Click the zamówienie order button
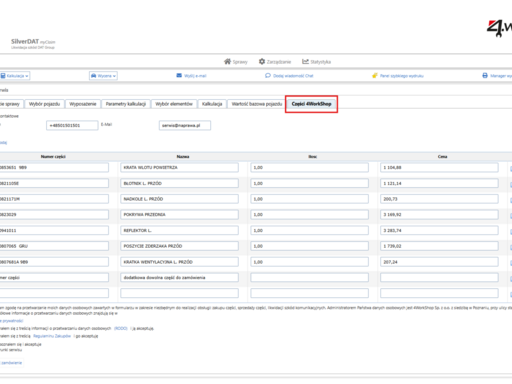The image size is (512, 384). (x=11, y=363)
